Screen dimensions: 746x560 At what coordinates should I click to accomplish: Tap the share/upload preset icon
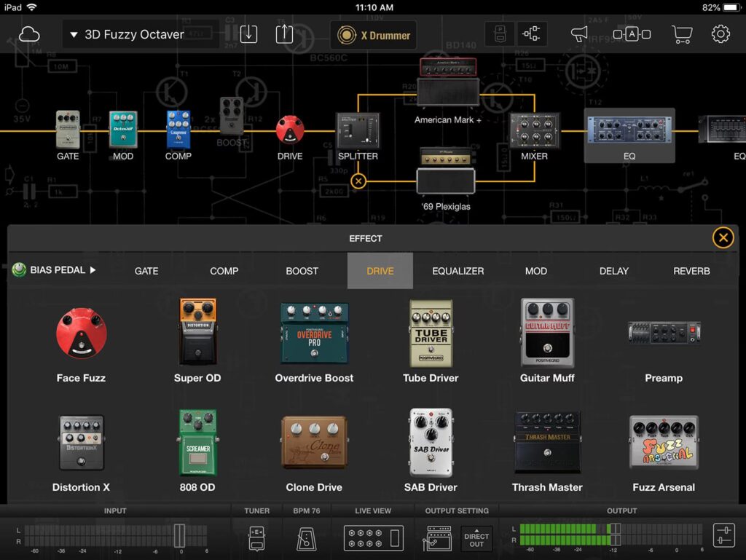(284, 34)
